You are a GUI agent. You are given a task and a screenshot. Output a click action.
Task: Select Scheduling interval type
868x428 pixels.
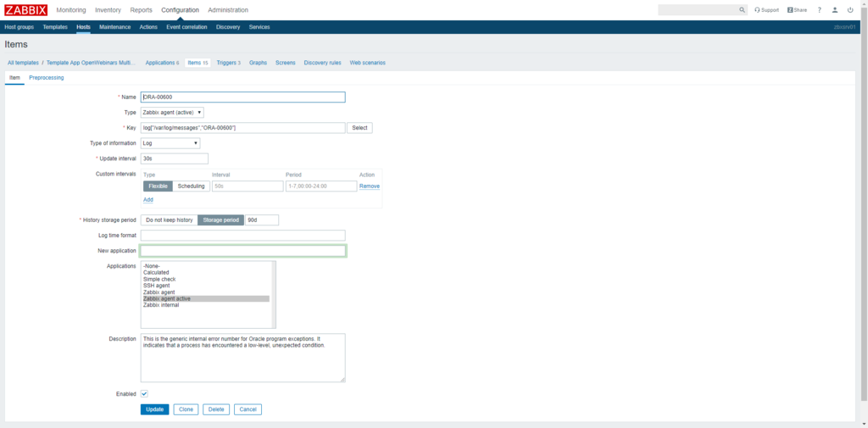191,186
